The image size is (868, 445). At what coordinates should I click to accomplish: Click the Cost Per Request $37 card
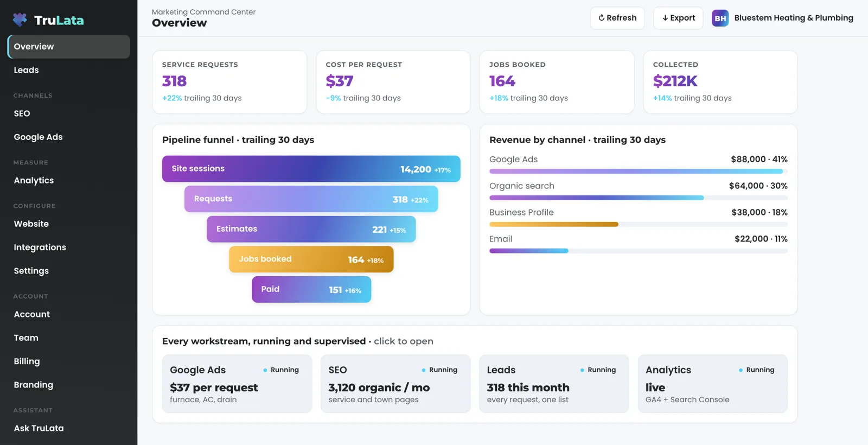[393, 82]
